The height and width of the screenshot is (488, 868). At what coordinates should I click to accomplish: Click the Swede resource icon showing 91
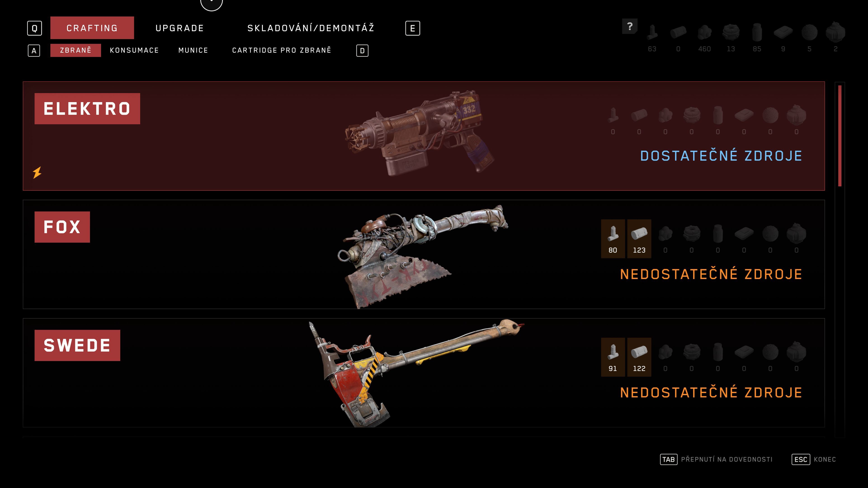pyautogui.click(x=613, y=357)
